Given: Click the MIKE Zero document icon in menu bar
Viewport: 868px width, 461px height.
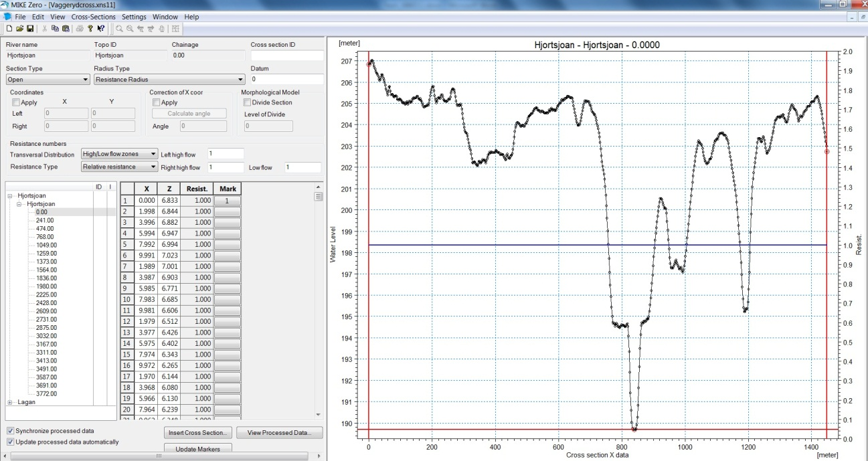Looking at the screenshot, I should [7, 17].
